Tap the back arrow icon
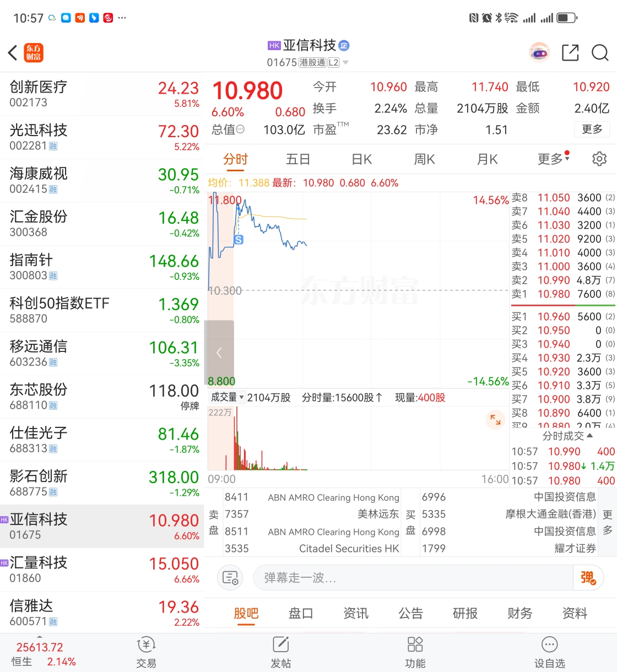Viewport: 617px width, 672px height. 13,53
